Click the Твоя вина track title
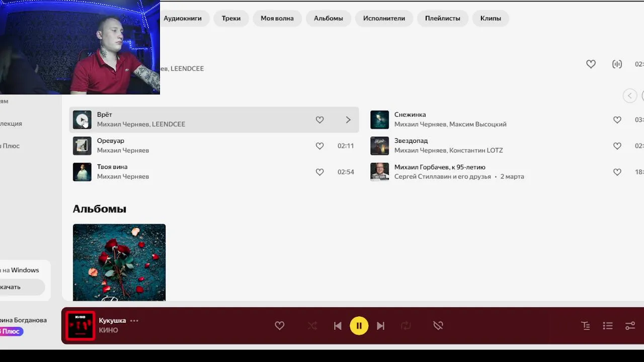The image size is (644, 362). (x=112, y=167)
